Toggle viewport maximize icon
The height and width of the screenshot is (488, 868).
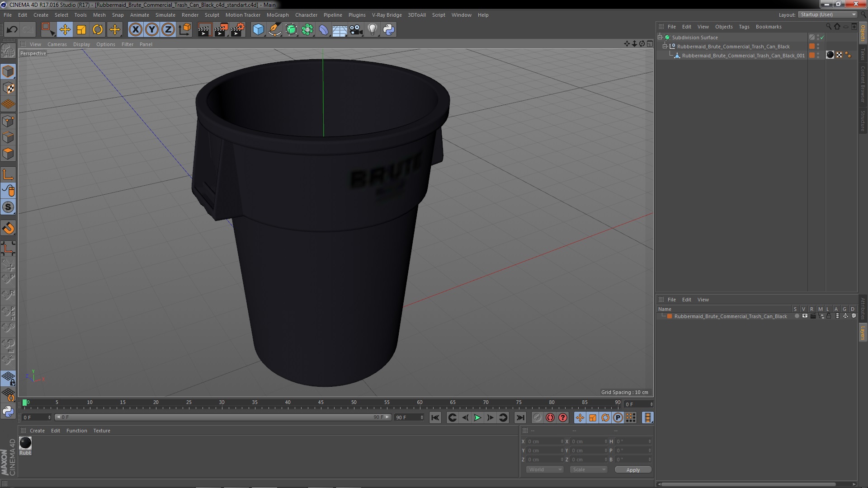point(650,44)
